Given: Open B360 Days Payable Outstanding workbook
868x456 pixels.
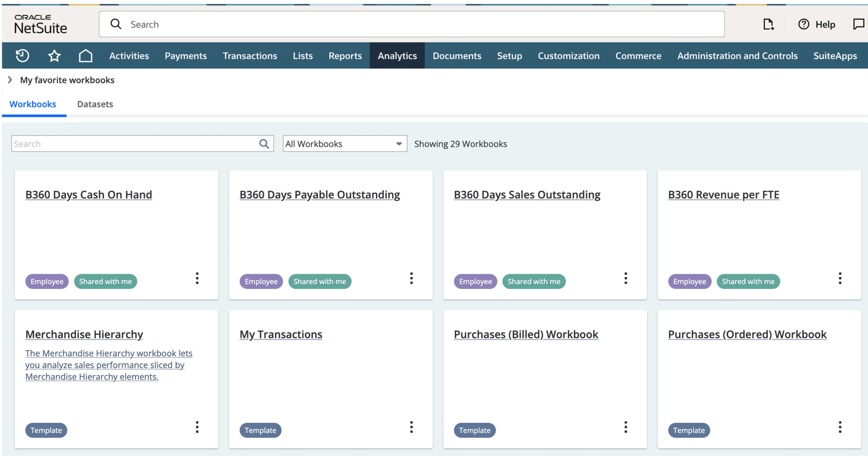Looking at the screenshot, I should tap(320, 194).
